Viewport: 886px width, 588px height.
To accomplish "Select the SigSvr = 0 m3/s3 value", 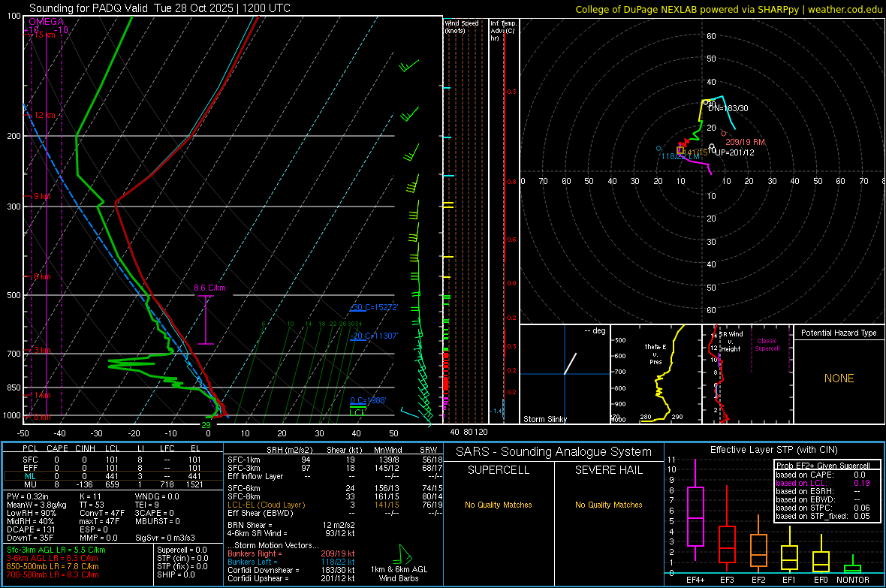I will point(165,538).
